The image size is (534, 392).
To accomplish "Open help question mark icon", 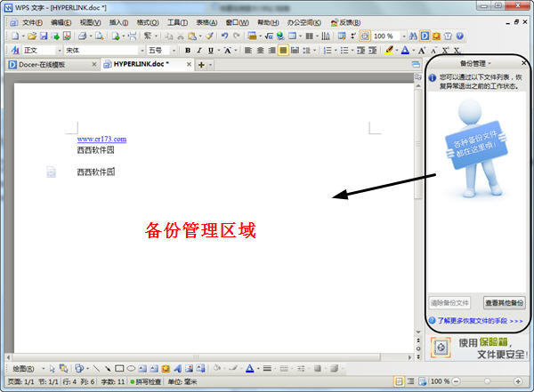I will pos(460,36).
